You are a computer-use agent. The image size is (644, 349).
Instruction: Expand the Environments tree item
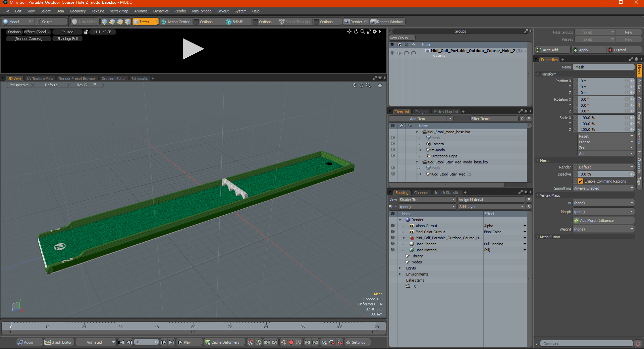click(x=400, y=274)
